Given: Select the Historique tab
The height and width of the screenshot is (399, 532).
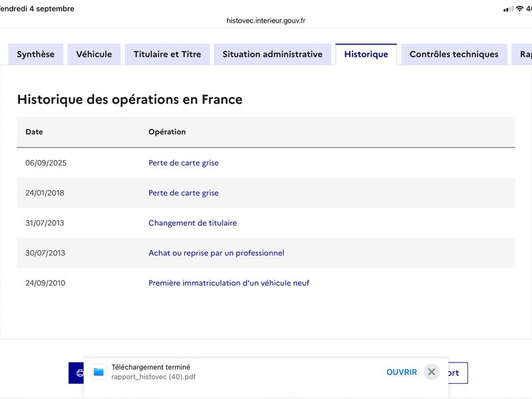Looking at the screenshot, I should click(366, 55).
